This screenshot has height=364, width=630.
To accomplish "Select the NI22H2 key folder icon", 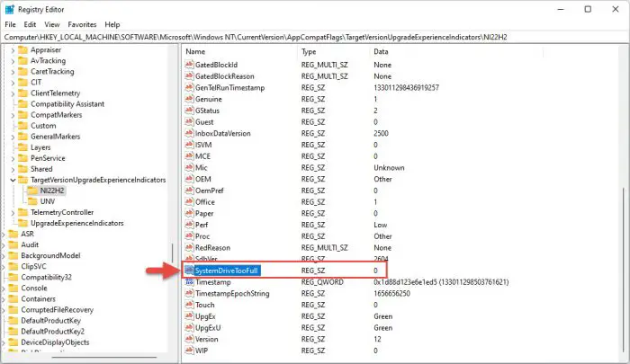I will 33,191.
